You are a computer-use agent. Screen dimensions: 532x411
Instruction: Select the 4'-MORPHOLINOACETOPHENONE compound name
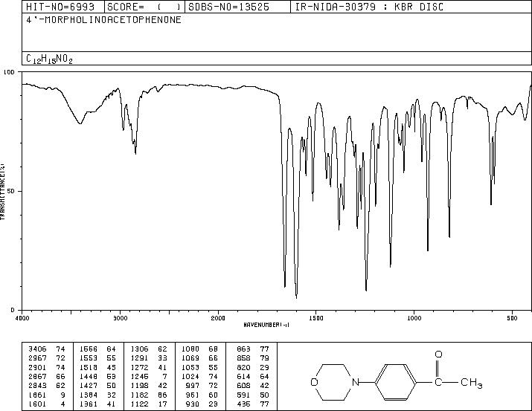[x=103, y=19]
